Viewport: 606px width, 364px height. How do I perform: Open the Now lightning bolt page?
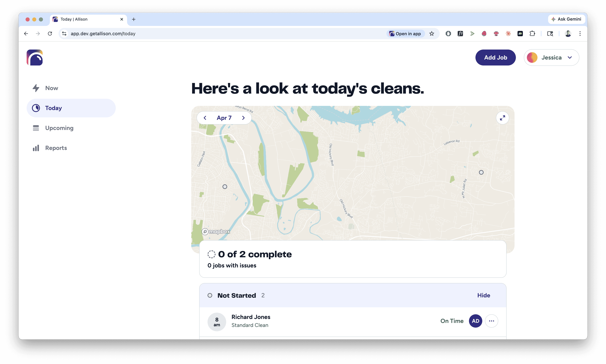51,88
